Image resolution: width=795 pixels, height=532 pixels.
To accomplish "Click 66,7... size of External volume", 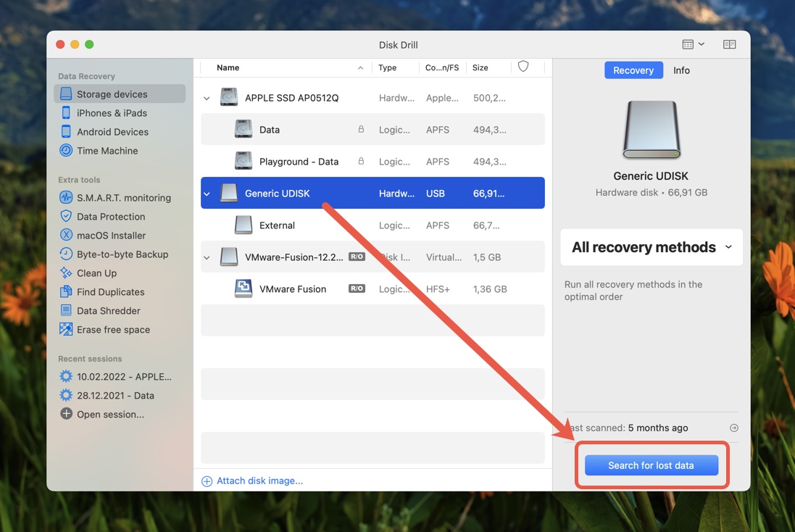I will pos(486,225).
